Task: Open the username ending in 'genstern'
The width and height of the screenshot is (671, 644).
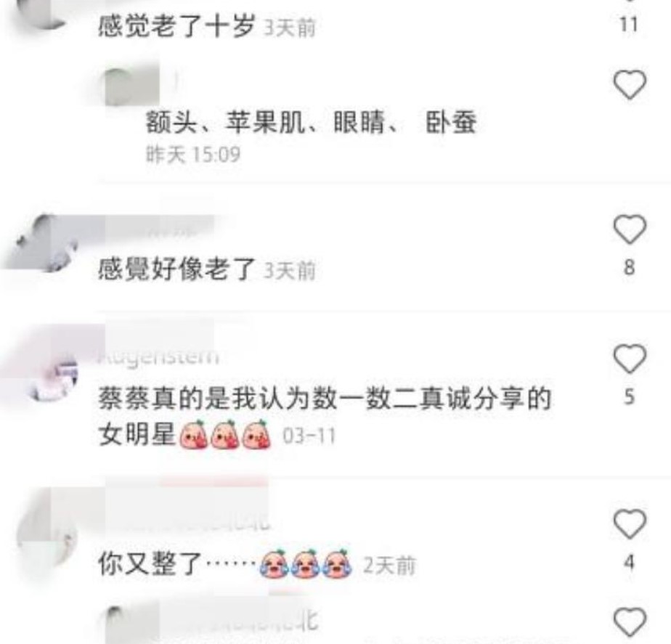Action: pyautogui.click(x=158, y=356)
